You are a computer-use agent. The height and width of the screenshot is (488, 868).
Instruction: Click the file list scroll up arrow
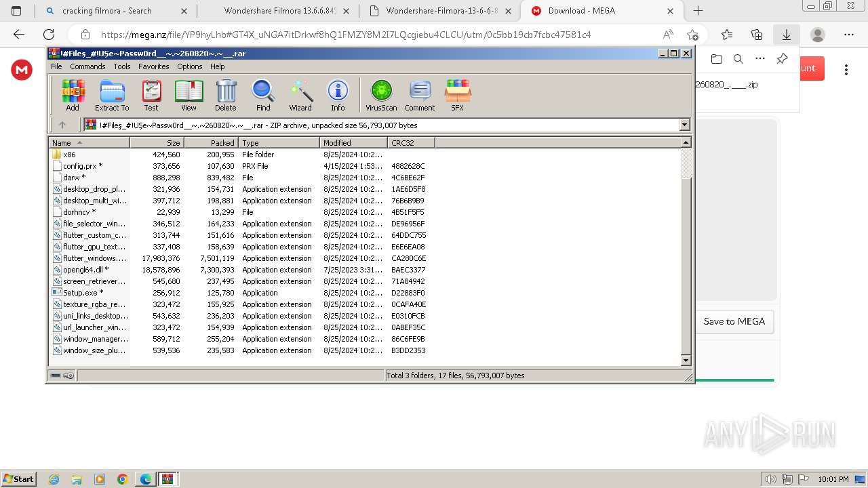[686, 142]
